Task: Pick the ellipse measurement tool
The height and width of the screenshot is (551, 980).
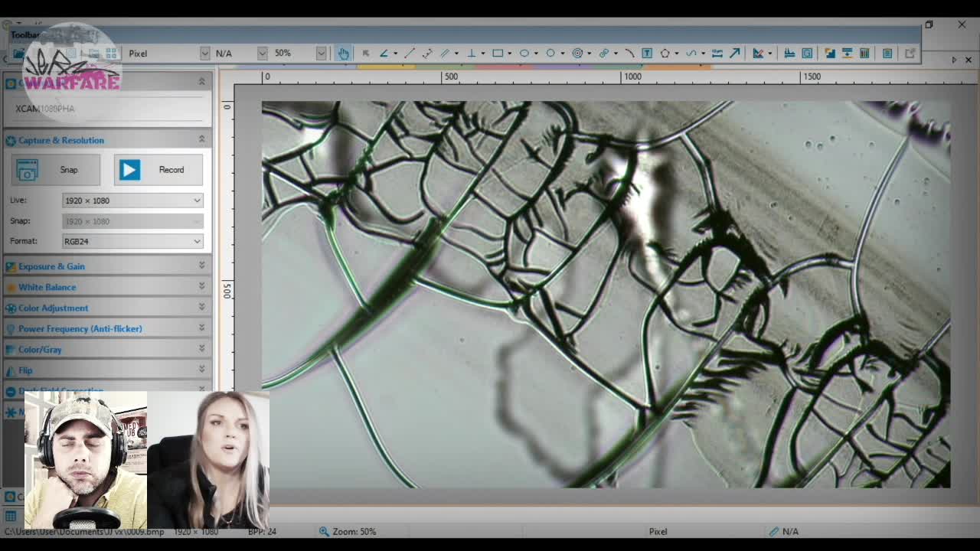Action: coord(524,53)
